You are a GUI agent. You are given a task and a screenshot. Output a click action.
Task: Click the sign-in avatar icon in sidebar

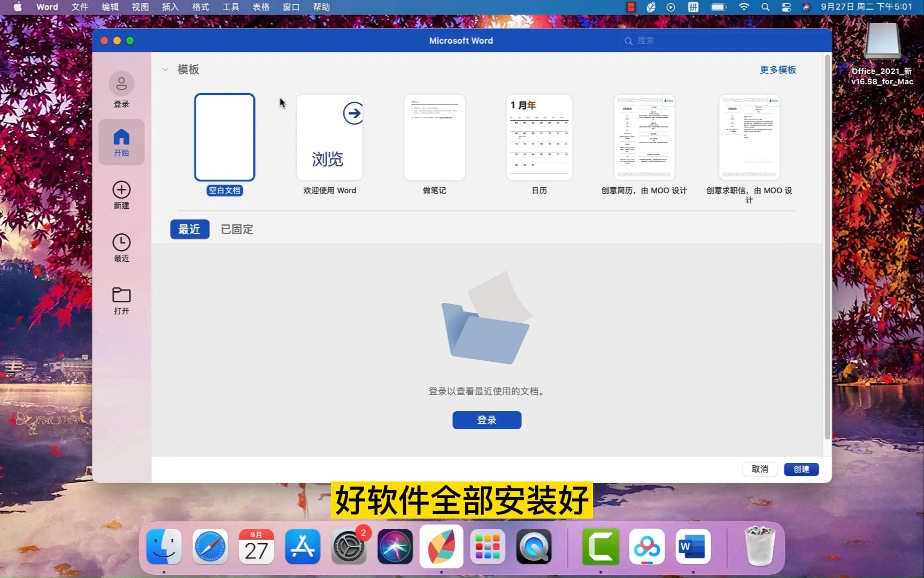[x=121, y=84]
